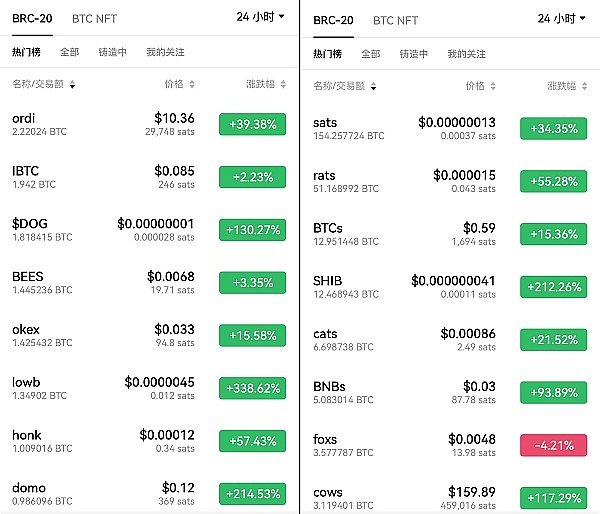This screenshot has height=514, width=600.
Task: Click the +212.26% badge for SHIB
Action: coord(553,287)
